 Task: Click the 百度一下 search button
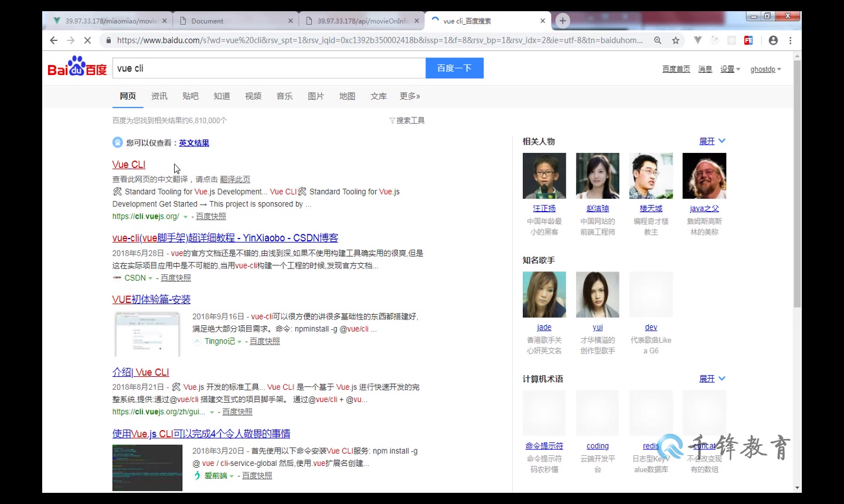(x=454, y=68)
